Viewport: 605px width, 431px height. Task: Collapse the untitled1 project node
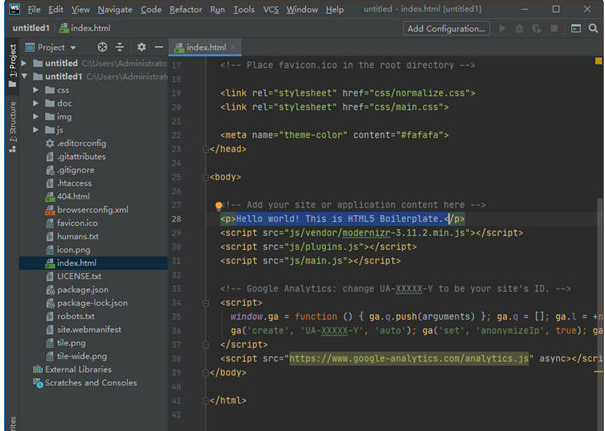(25, 76)
